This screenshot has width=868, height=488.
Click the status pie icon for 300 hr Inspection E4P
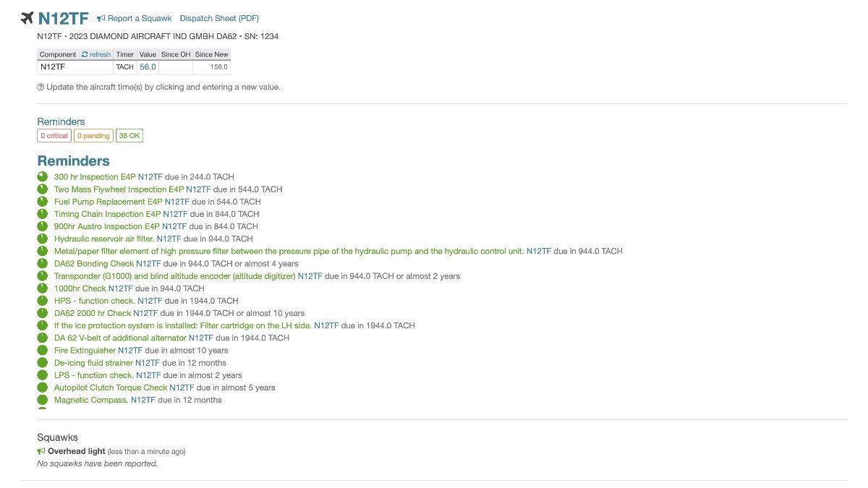42,176
